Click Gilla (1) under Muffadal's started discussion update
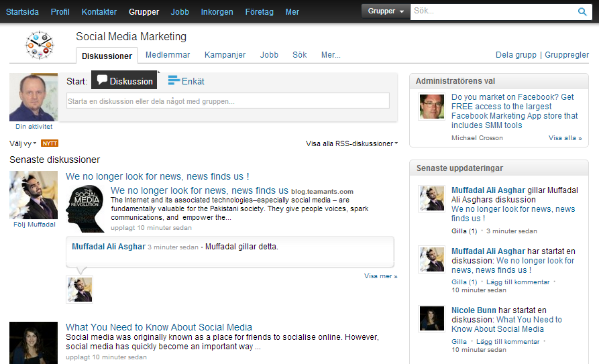This screenshot has height=364, width=599. [x=464, y=282]
